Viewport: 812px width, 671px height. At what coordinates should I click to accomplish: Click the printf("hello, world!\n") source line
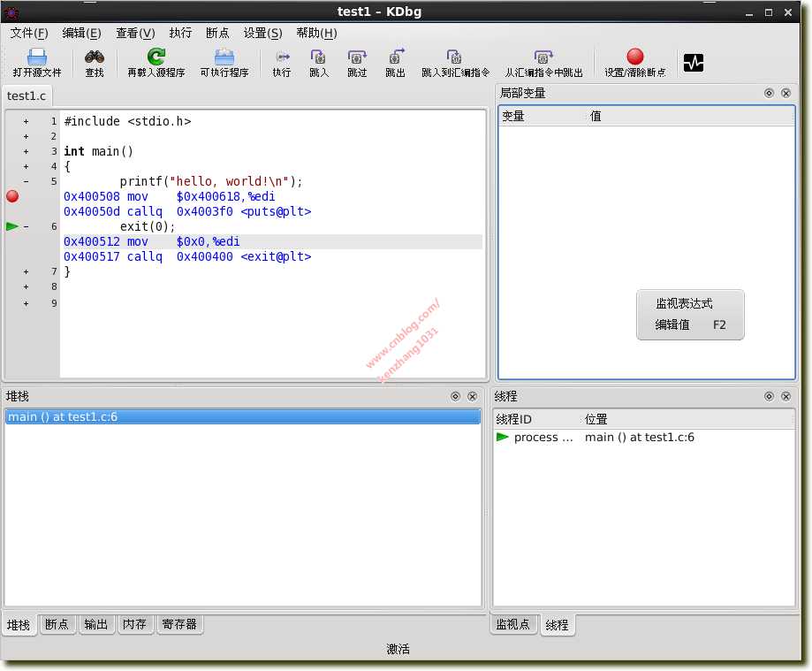tap(211, 181)
